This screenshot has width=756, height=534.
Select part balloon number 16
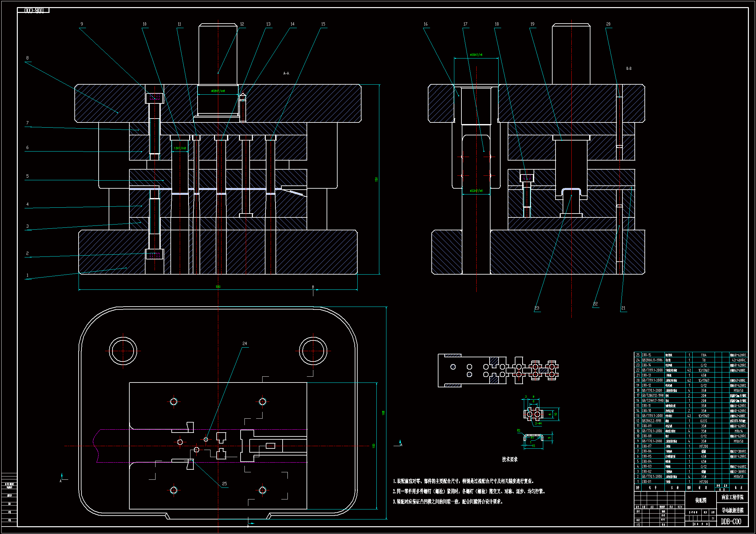(x=426, y=24)
